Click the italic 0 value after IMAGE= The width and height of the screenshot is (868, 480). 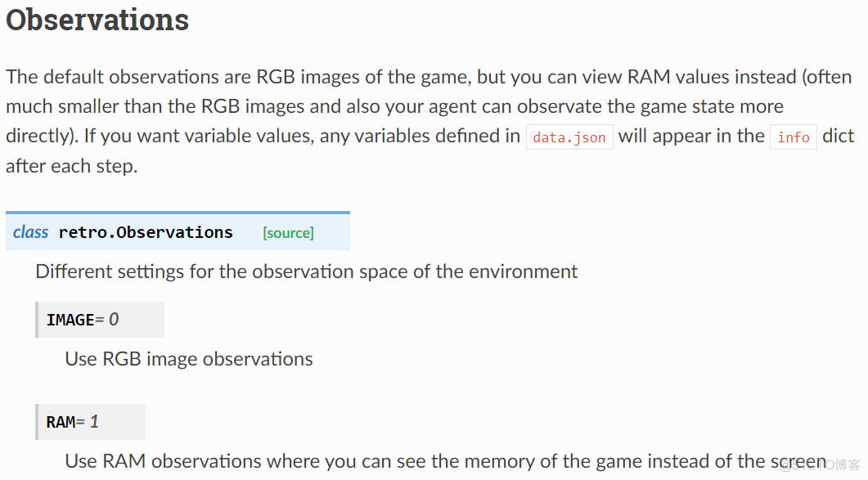coord(114,320)
